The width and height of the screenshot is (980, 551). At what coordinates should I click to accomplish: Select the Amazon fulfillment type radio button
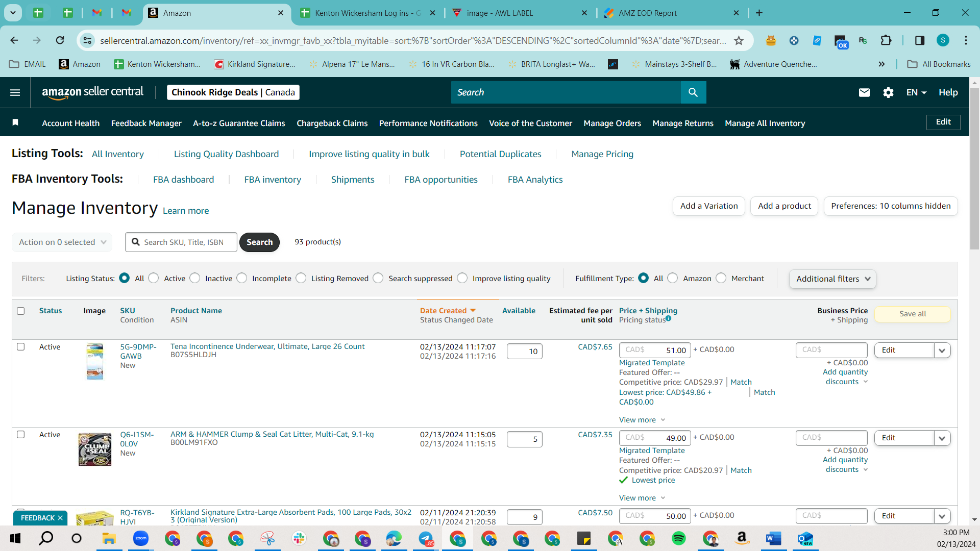click(673, 278)
